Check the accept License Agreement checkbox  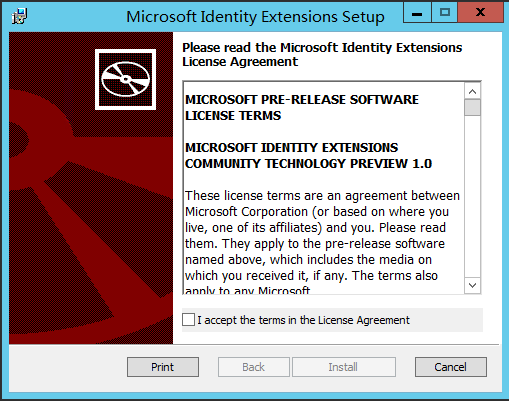[x=188, y=320]
